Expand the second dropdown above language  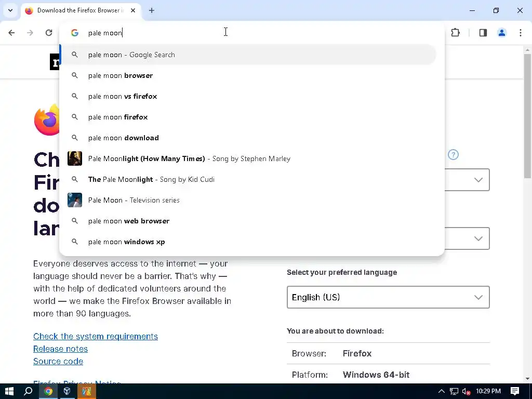click(x=478, y=238)
